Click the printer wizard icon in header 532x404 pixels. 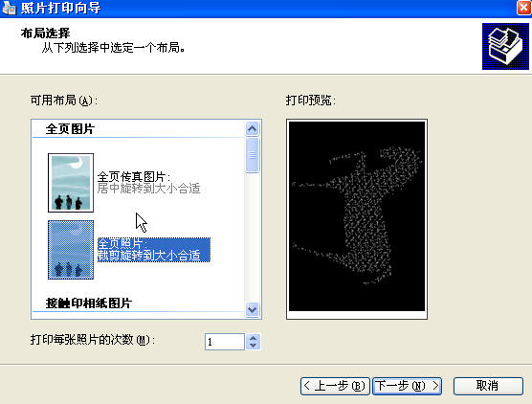[x=505, y=47]
